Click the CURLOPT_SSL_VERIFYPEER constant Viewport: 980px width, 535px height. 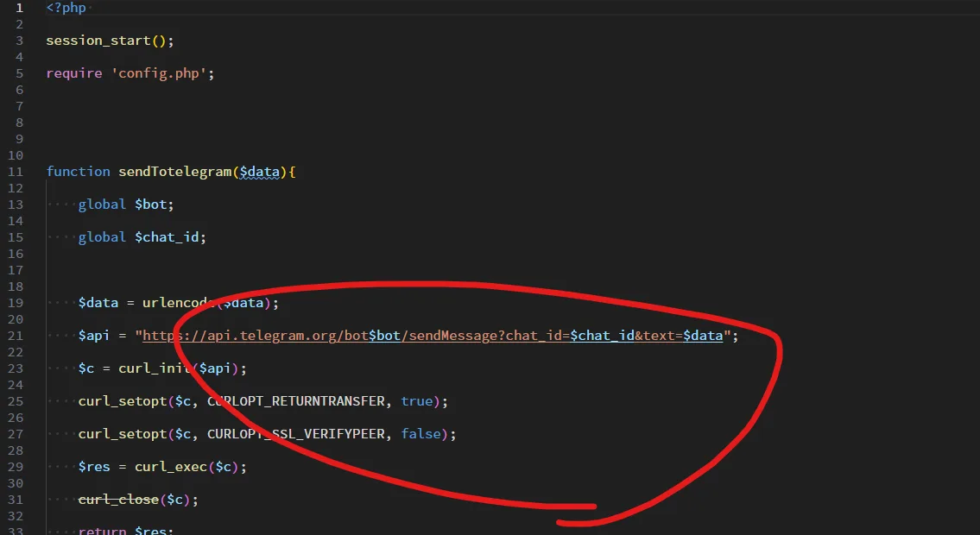295,434
